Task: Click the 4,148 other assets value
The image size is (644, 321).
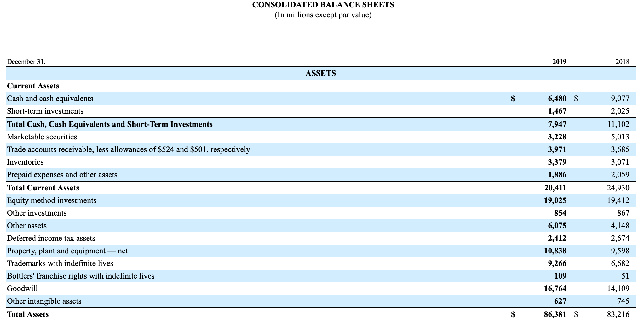Action: tap(620, 226)
